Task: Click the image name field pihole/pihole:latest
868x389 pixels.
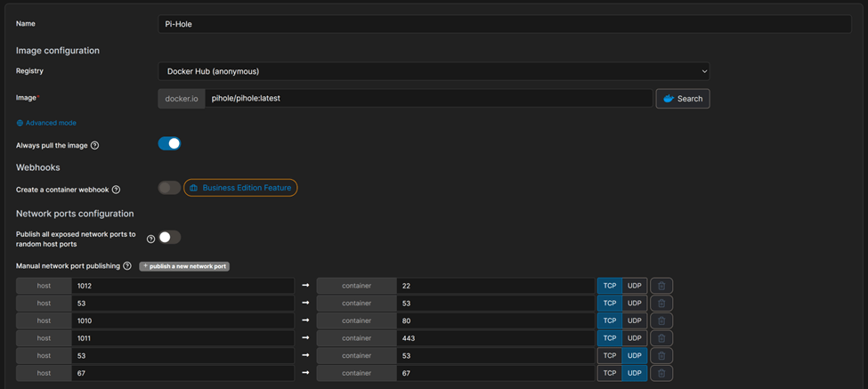Action: point(427,99)
